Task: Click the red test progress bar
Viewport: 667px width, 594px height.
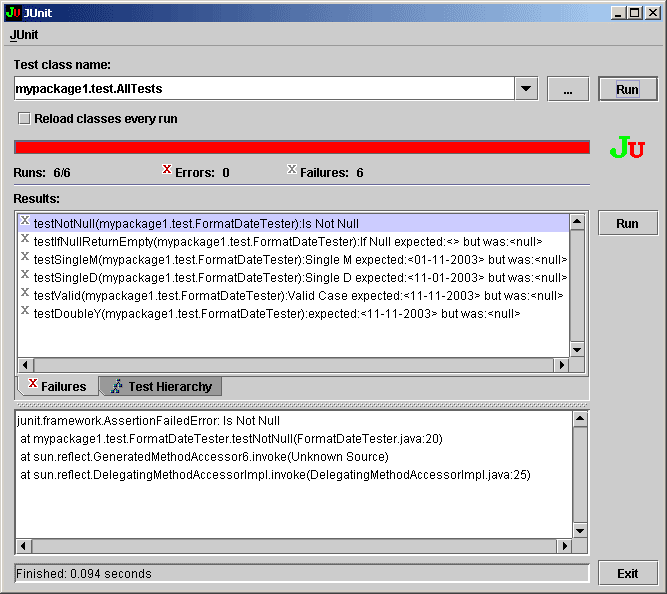Action: pyautogui.click(x=301, y=147)
